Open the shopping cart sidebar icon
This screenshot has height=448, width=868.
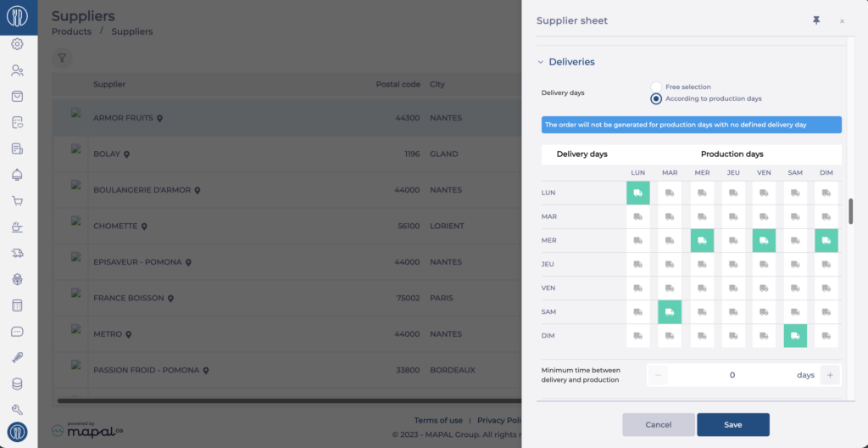click(17, 201)
